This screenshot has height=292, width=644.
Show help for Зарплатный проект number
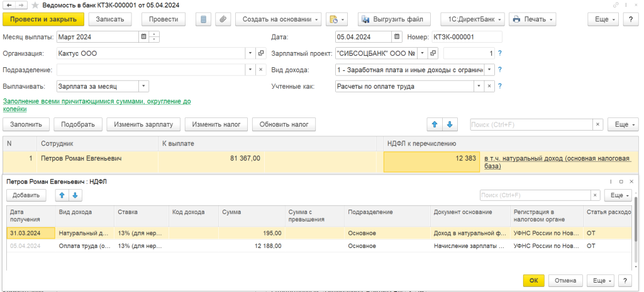pos(500,53)
